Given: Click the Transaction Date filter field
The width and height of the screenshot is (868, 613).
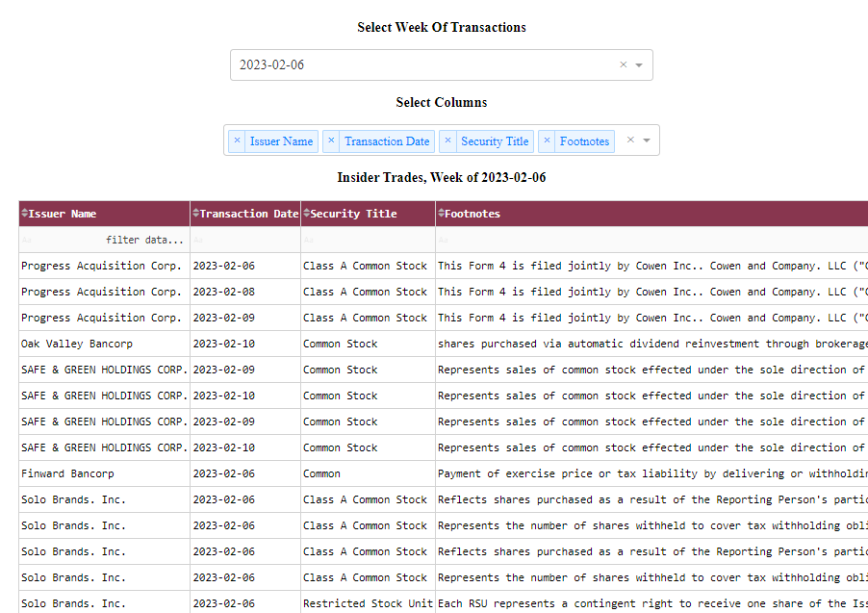Looking at the screenshot, I should point(245,240).
